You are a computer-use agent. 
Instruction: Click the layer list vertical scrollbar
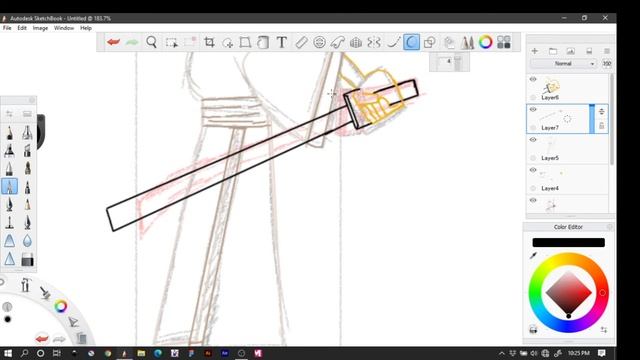coord(611,119)
